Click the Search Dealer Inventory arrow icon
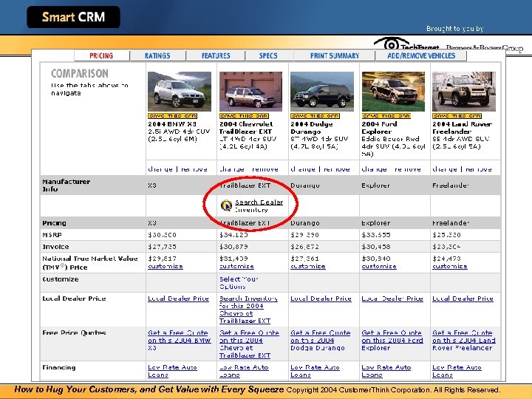 (226, 205)
